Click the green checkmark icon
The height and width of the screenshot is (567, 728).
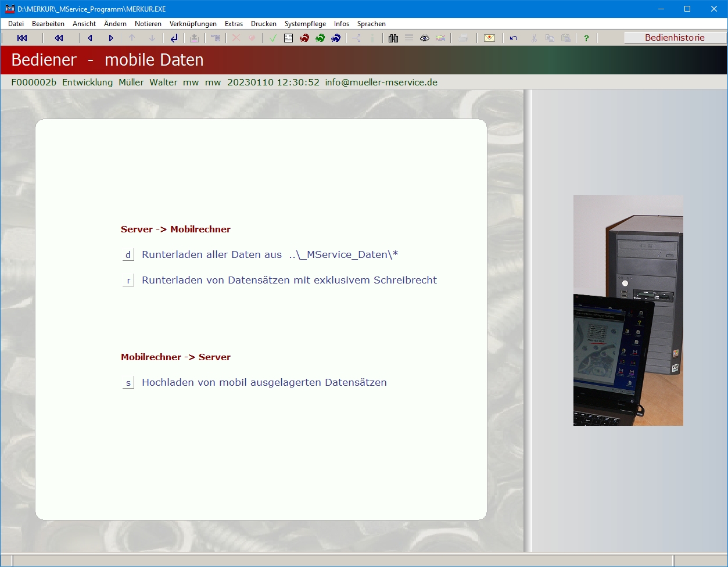(x=272, y=38)
